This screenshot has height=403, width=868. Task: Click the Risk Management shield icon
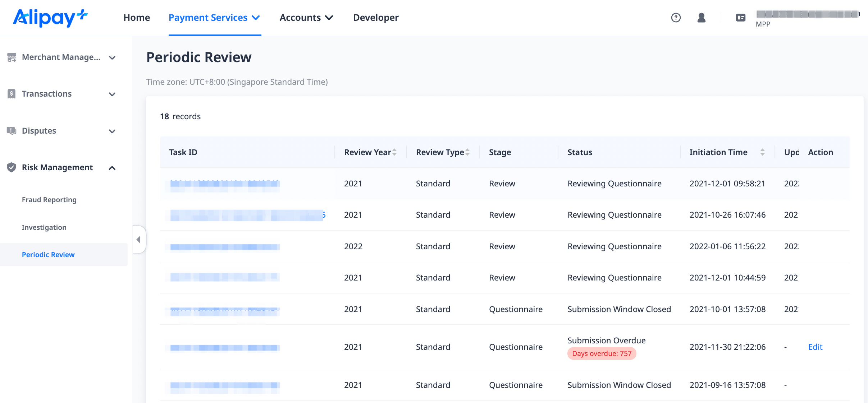pyautogui.click(x=12, y=167)
